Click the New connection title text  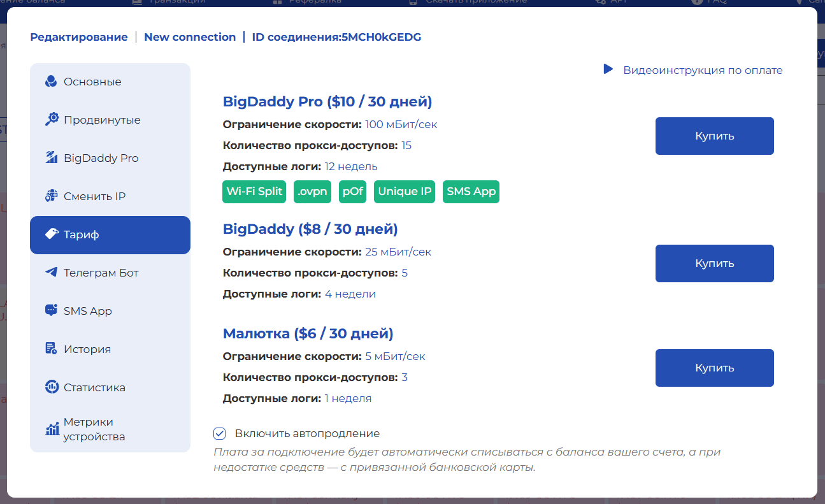coord(190,37)
